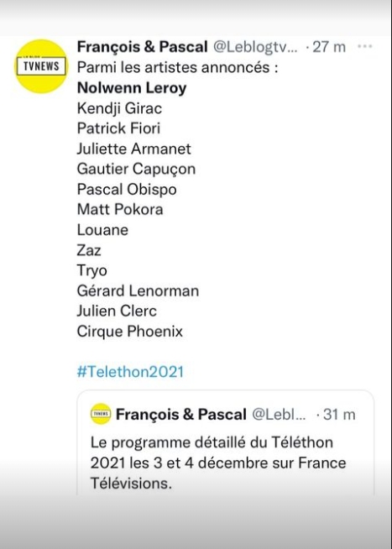Click the Gautier Capuçon line
This screenshot has width=392, height=549.
pyautogui.click(x=136, y=169)
